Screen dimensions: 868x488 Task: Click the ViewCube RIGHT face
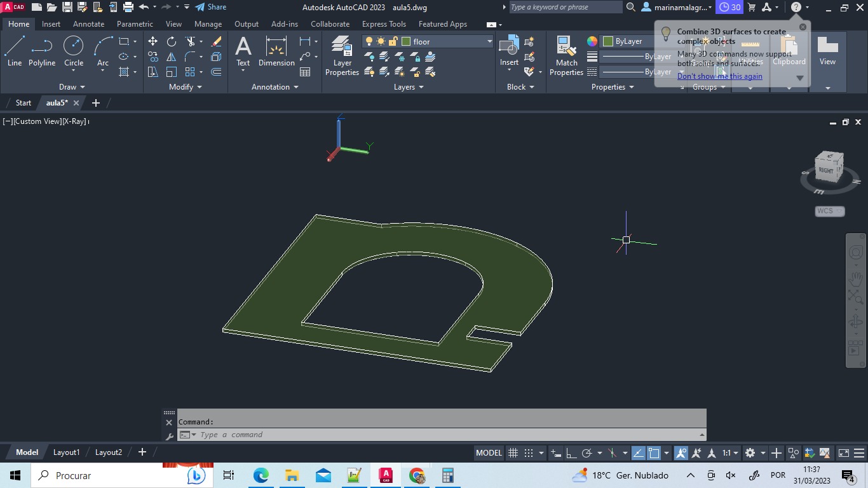[x=825, y=170]
